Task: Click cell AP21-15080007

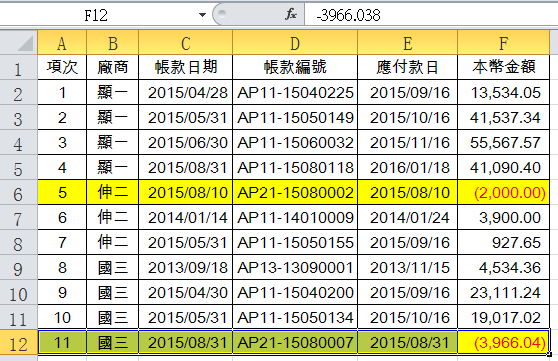Action: coord(295,342)
